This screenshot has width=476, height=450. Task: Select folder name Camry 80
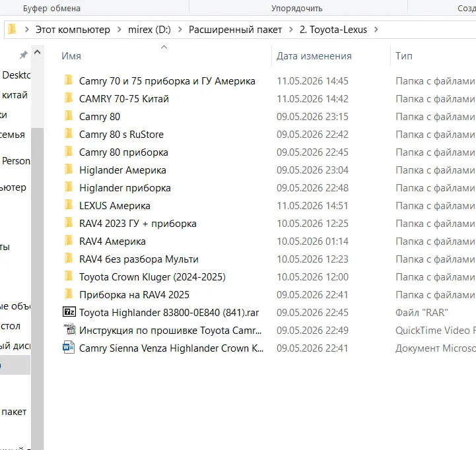100,117
